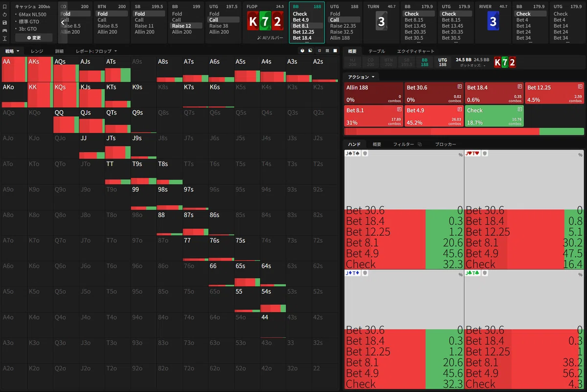
Task: Switch to the ブロッカー tab
Action: 446,145
